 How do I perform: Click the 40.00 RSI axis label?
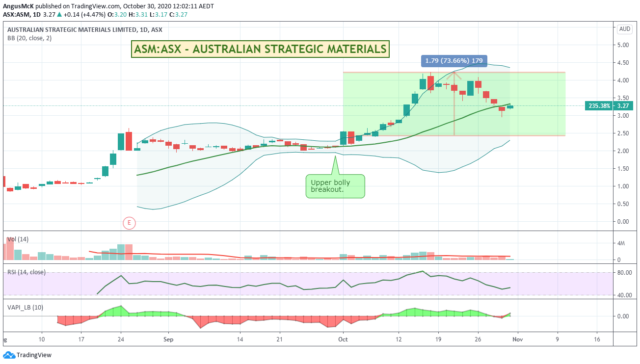(x=625, y=295)
